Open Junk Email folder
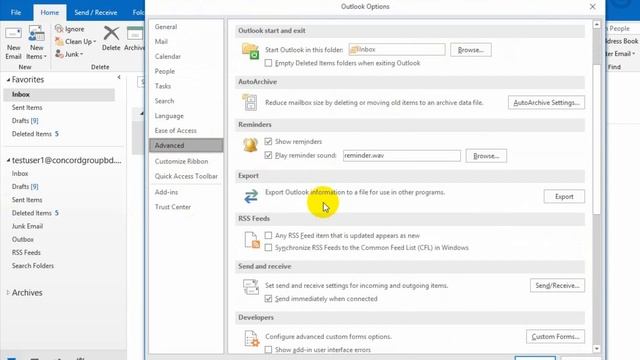Screen dimensions: 640x360 27,226
